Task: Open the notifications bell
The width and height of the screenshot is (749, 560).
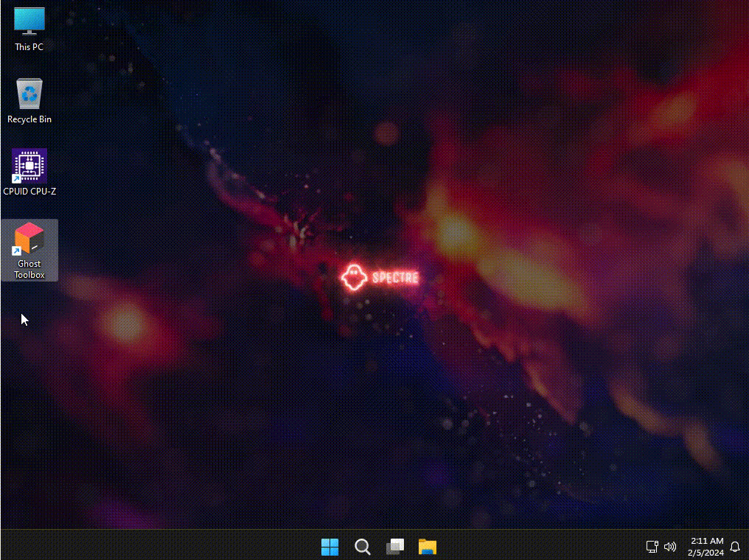Action: [x=735, y=547]
